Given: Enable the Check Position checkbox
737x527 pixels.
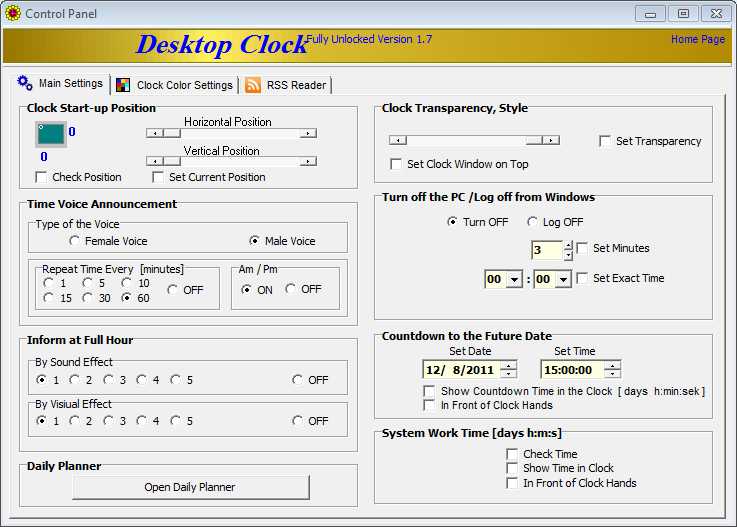Looking at the screenshot, I should [41, 177].
